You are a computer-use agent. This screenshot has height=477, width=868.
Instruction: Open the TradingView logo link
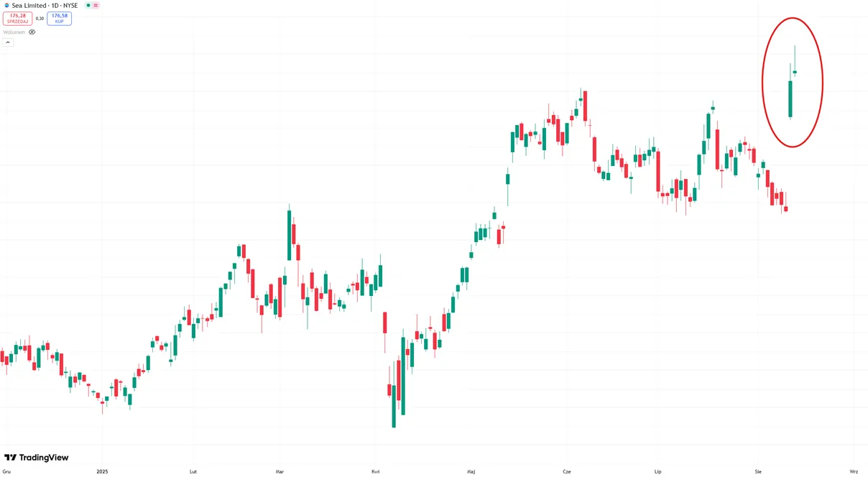pyautogui.click(x=37, y=458)
